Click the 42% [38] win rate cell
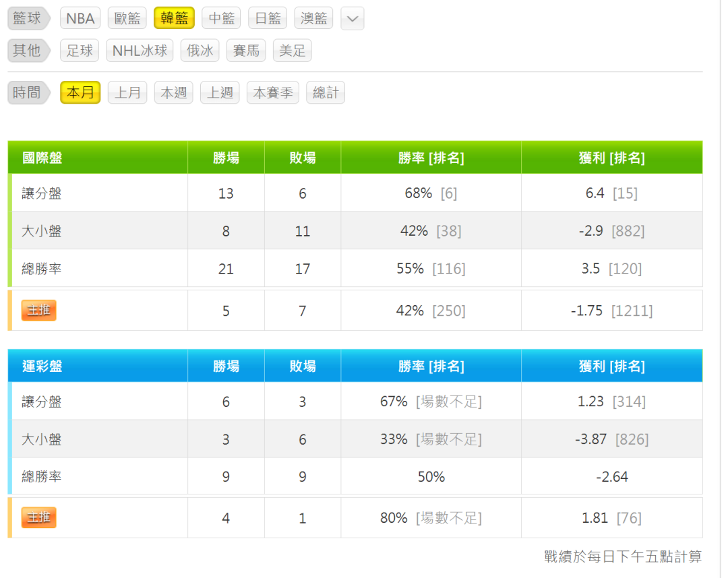The width and height of the screenshot is (728, 578). 431,231
